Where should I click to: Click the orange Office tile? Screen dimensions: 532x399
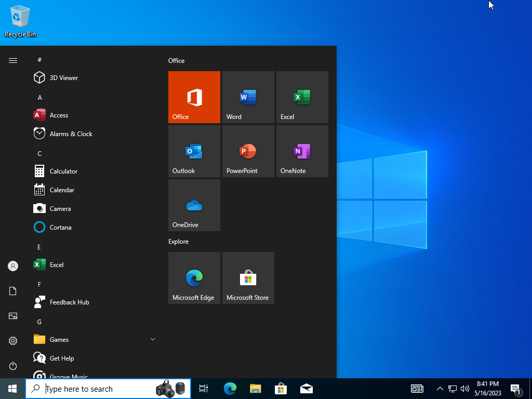tap(194, 97)
